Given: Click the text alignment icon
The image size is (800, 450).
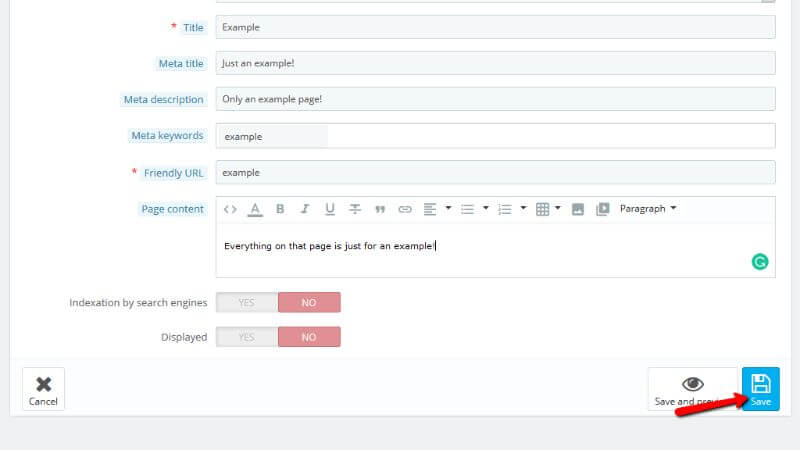Looking at the screenshot, I should click(x=430, y=209).
